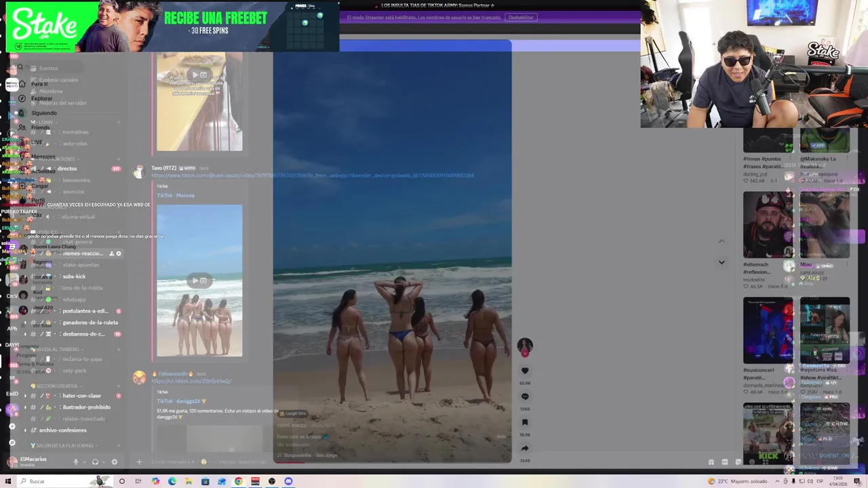Open the directos channel
This screenshot has width=868, height=488.
coord(76,169)
